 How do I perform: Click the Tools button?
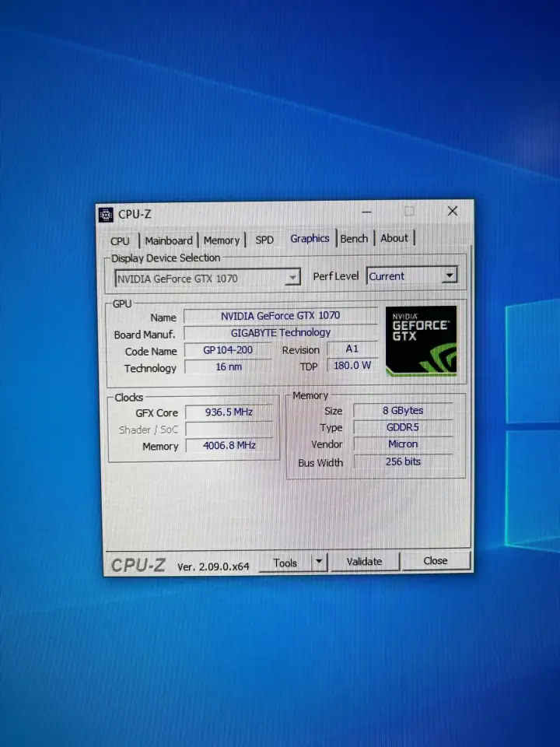[x=285, y=563]
